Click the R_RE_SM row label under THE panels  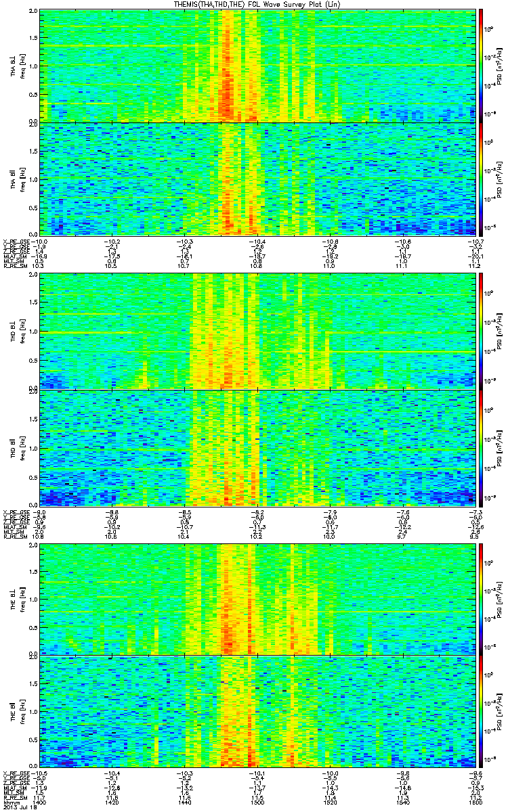coord(14,796)
